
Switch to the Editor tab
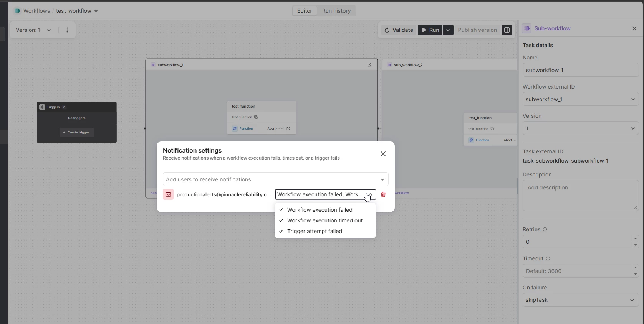[x=305, y=11]
